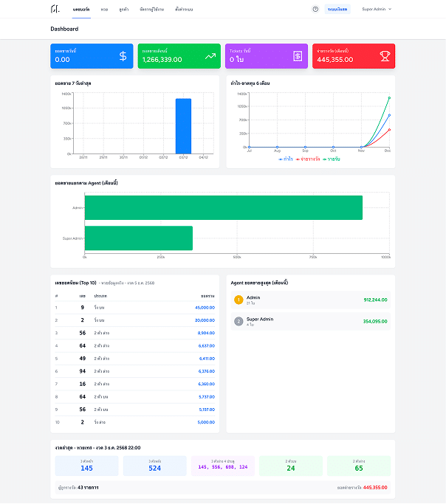Open the last navbar menu item

(x=184, y=10)
